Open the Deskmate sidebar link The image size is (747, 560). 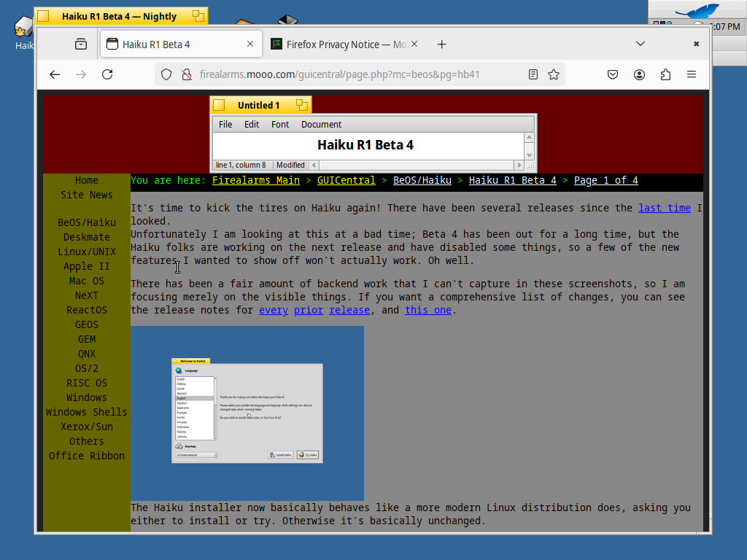point(87,237)
